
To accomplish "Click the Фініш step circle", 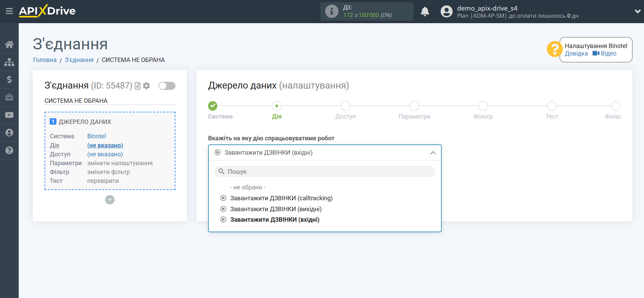I will [616, 106].
